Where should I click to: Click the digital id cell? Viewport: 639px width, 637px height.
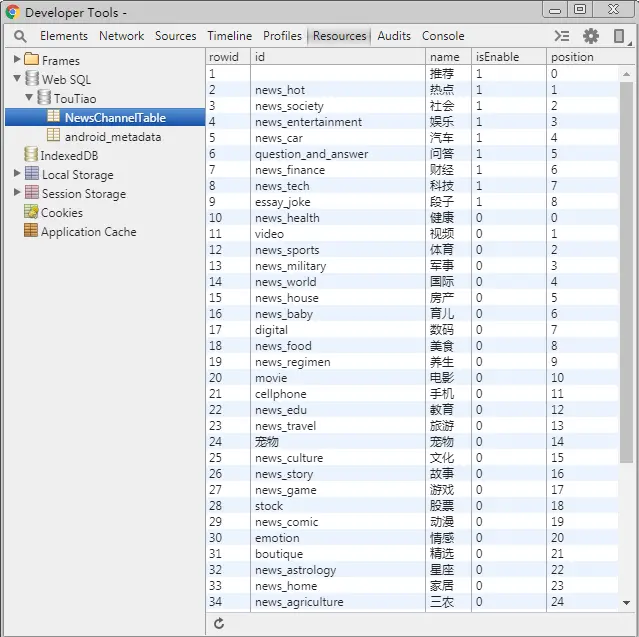[x=338, y=330]
